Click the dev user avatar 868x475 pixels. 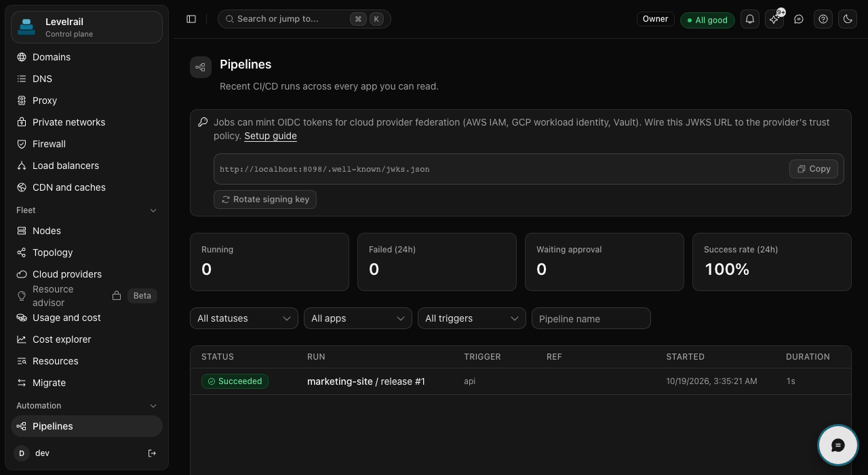[22, 453]
